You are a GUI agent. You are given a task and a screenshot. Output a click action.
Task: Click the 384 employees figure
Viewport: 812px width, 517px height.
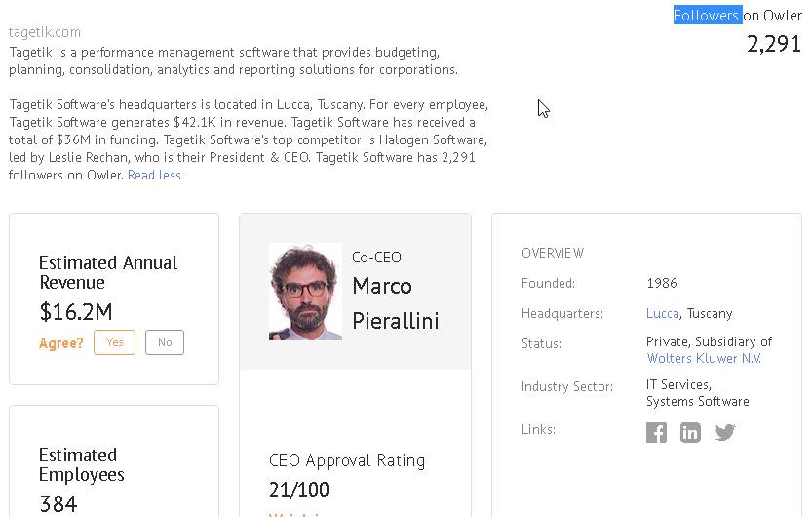[58, 503]
